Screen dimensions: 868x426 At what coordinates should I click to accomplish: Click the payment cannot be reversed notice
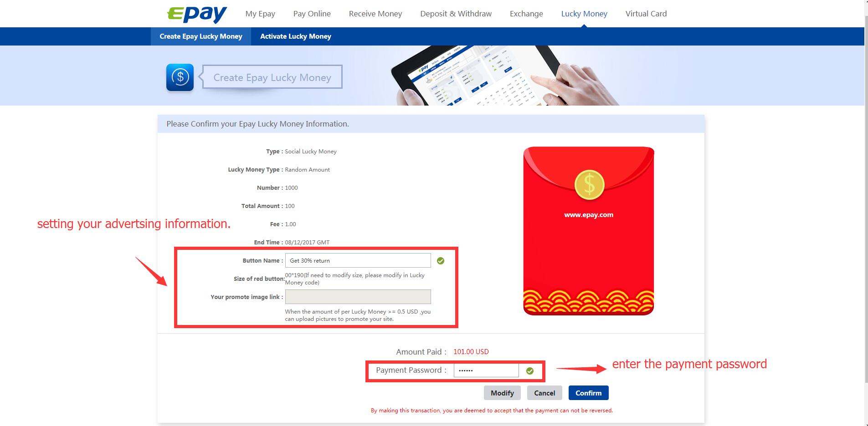click(492, 411)
